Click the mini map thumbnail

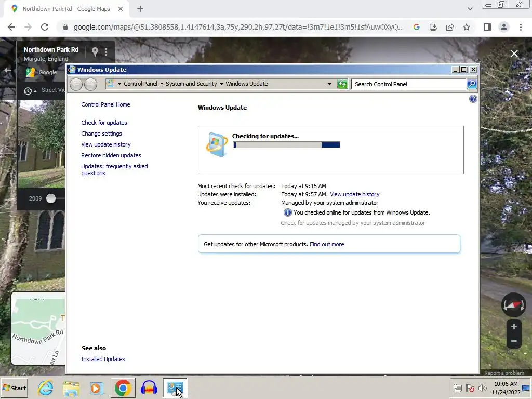click(38, 328)
